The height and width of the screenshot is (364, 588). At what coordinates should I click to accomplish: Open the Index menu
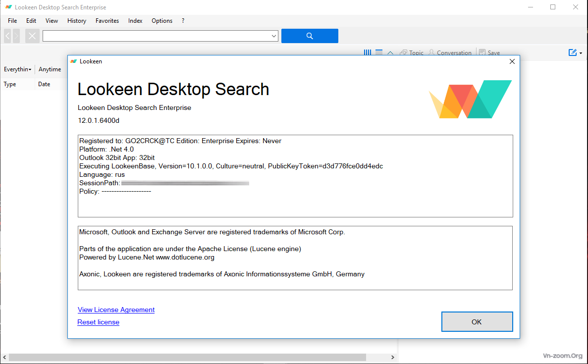(x=135, y=21)
